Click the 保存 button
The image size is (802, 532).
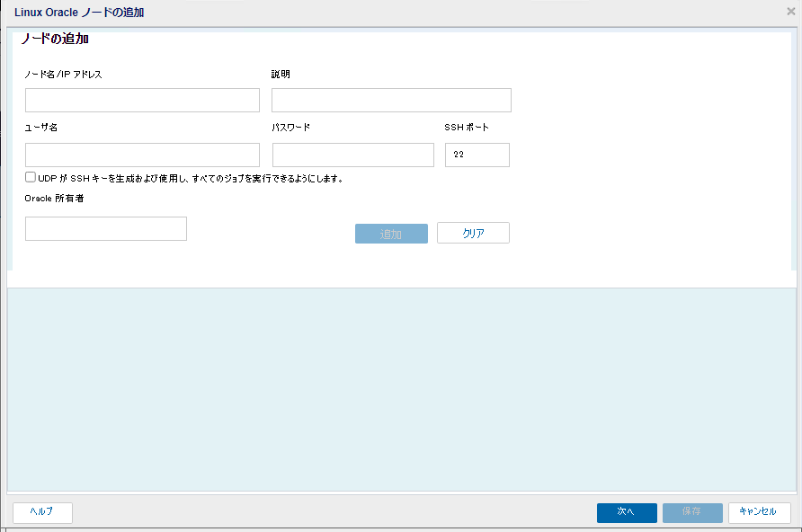pyautogui.click(x=692, y=512)
